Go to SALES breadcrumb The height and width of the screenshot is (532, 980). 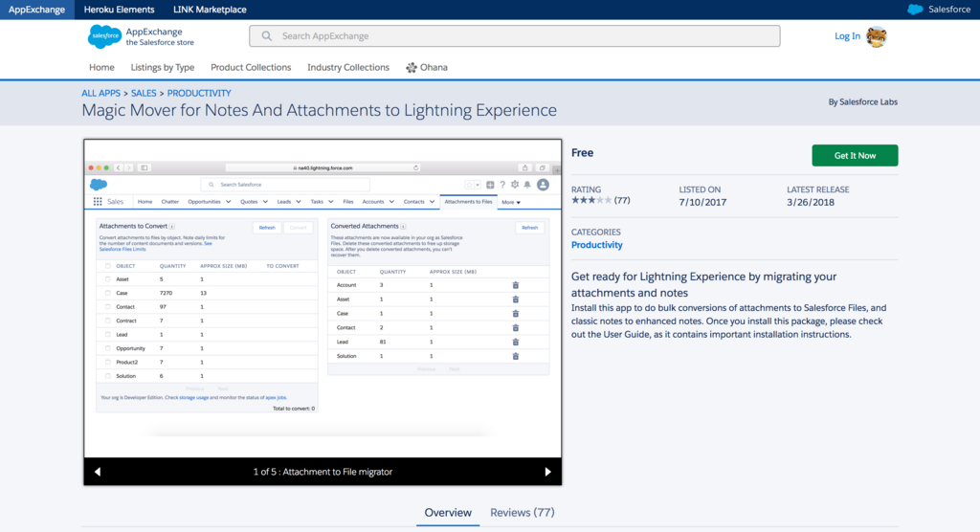[144, 93]
